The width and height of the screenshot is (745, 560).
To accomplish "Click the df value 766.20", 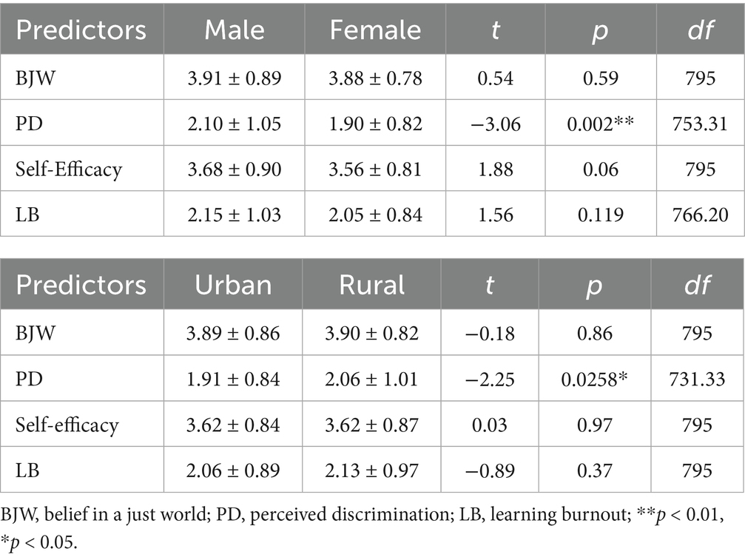I will [x=699, y=215].
